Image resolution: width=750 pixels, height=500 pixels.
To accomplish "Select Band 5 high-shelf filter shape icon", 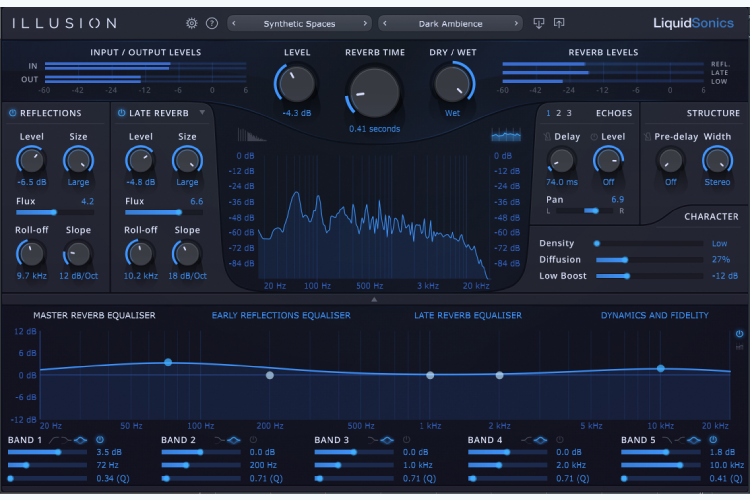I will point(680,440).
